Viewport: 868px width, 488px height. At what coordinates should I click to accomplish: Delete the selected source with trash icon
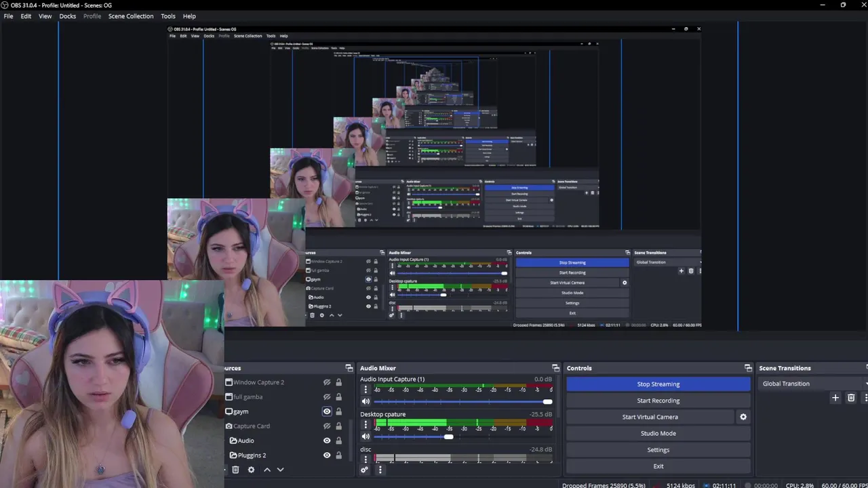(235, 470)
